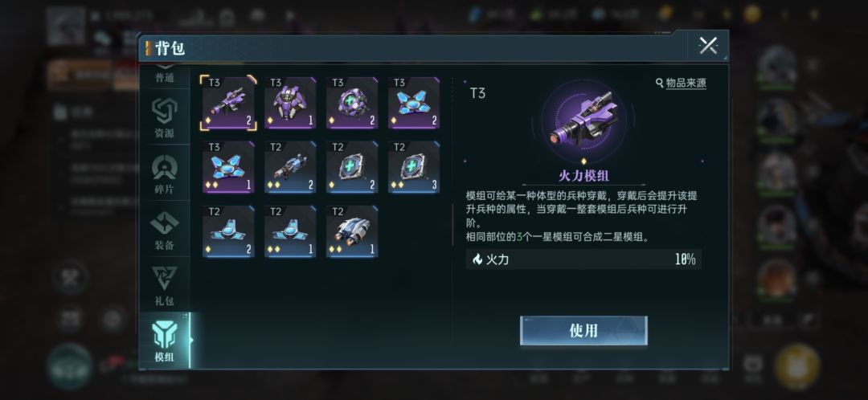Select the T2 repair module with quantity 3
This screenshot has height=400, width=868.
tap(414, 167)
